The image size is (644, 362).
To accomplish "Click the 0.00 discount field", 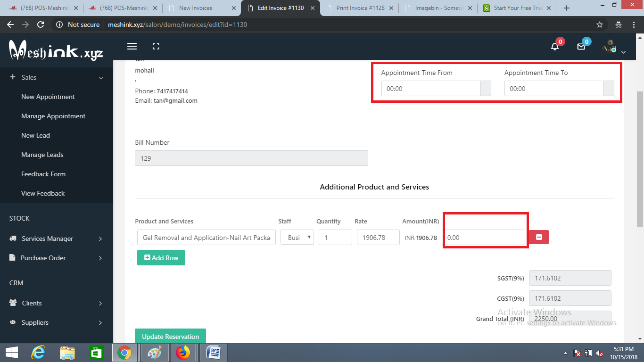I will click(x=485, y=238).
